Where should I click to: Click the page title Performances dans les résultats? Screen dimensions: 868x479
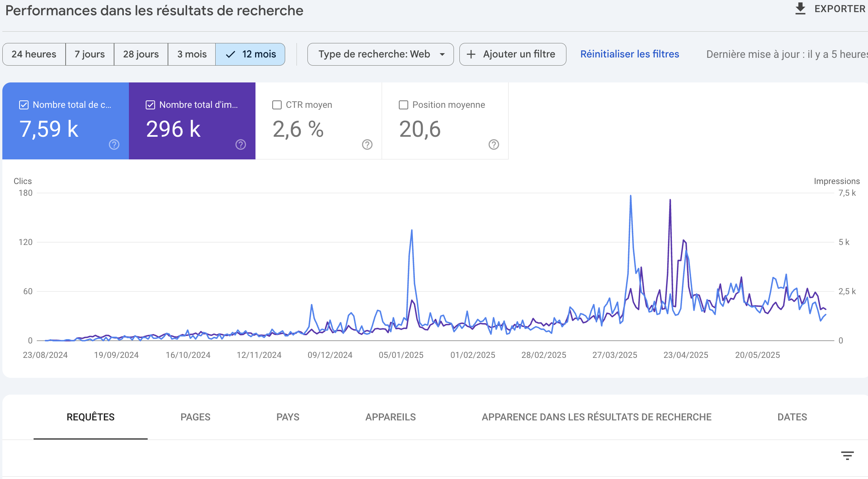(x=154, y=11)
